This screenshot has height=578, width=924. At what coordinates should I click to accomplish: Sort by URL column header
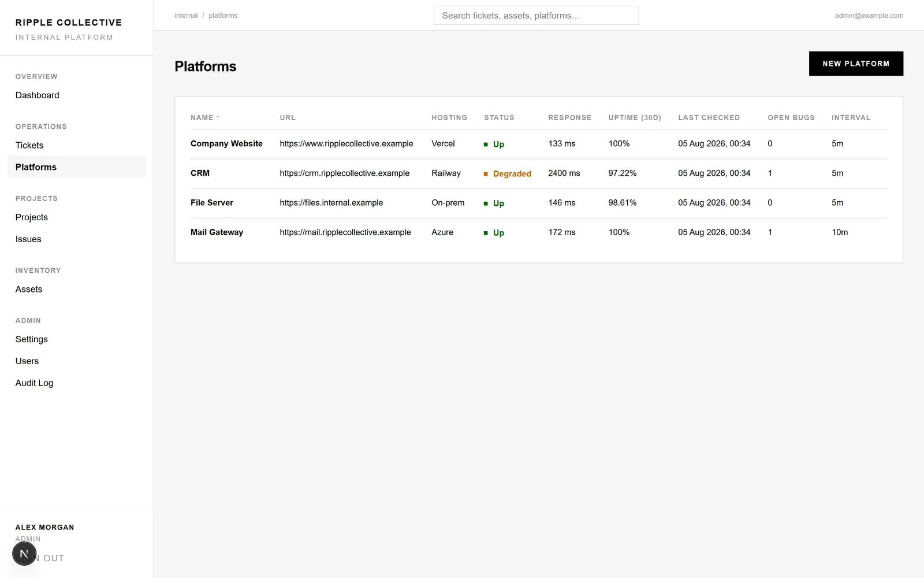coord(288,117)
